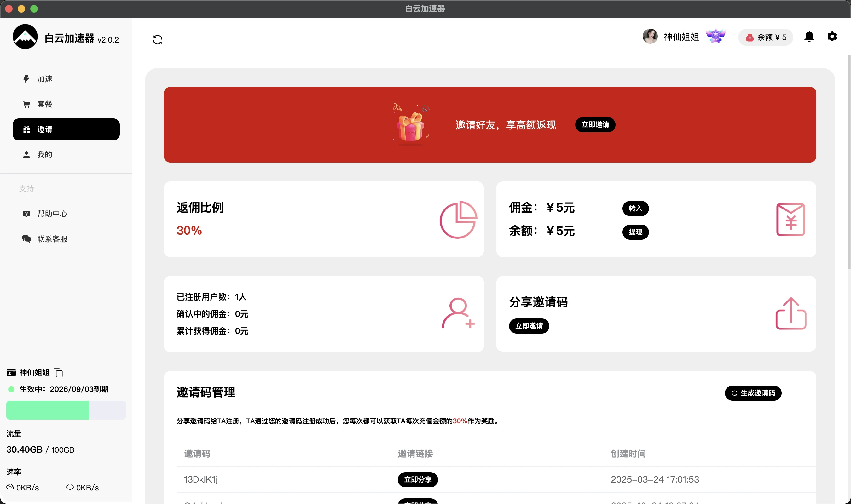This screenshot has height=504, width=851.
Task: Copy username with the sidebar copy icon
Action: coord(58,373)
